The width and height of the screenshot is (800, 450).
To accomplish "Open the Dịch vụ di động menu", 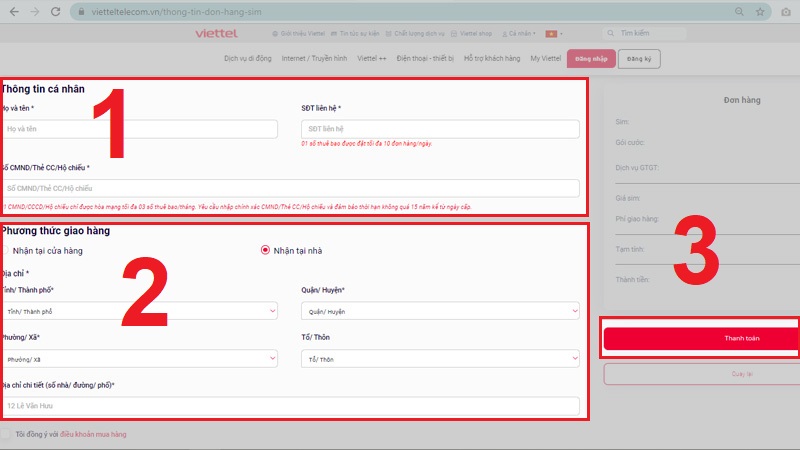I will tap(248, 58).
